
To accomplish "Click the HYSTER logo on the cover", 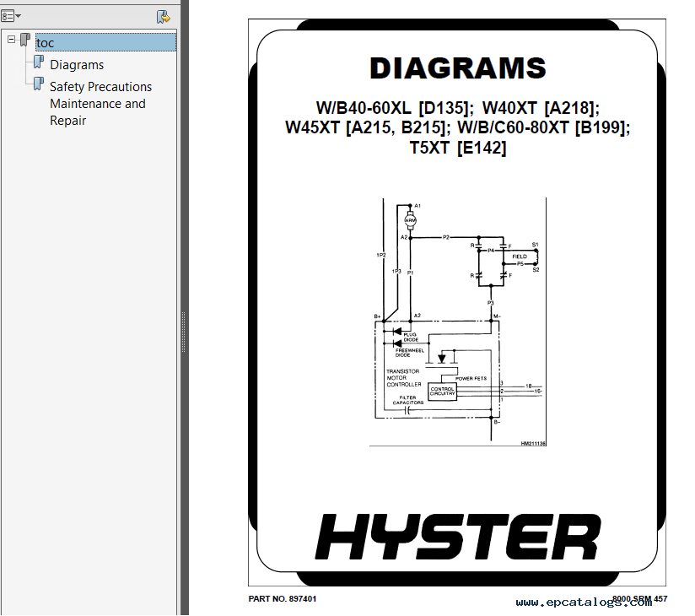I will pos(458,537).
